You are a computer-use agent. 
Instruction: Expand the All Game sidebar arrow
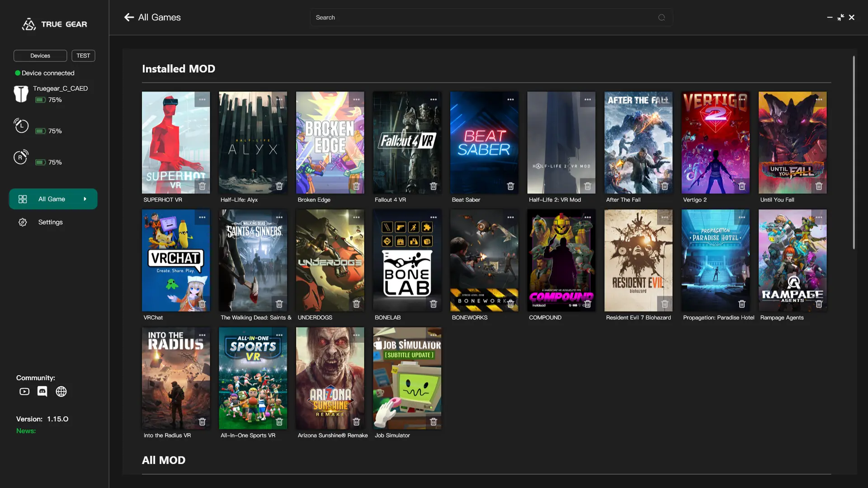[85, 199]
